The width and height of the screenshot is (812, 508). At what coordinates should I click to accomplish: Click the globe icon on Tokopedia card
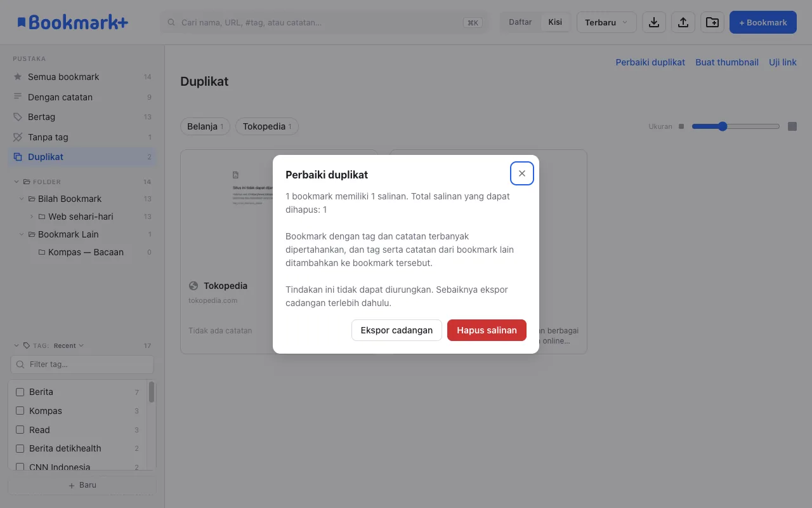(x=193, y=286)
